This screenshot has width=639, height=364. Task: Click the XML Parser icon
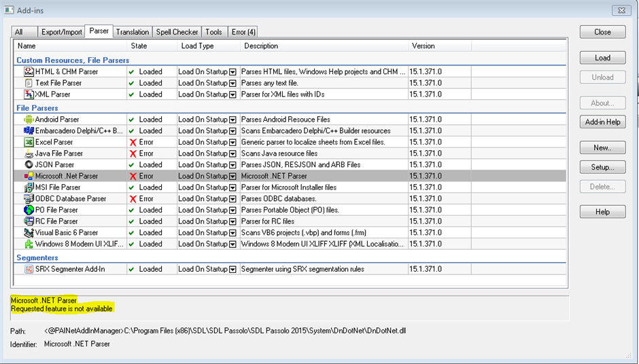[x=29, y=94]
